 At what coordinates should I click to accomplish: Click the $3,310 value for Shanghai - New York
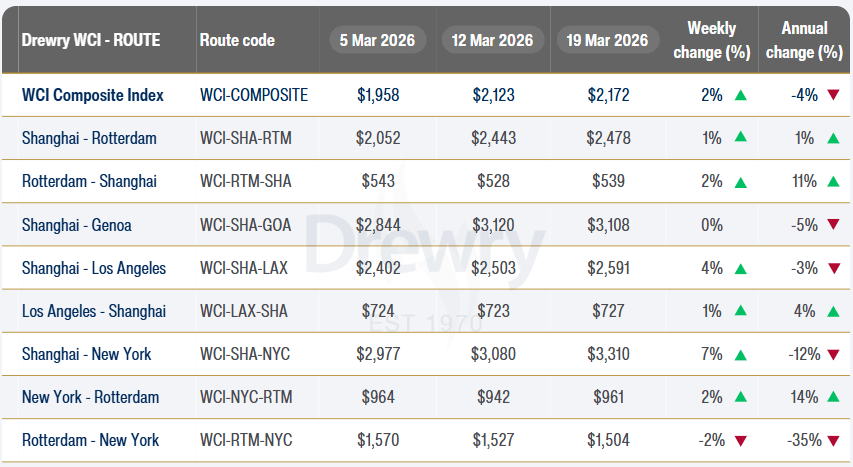pos(608,354)
